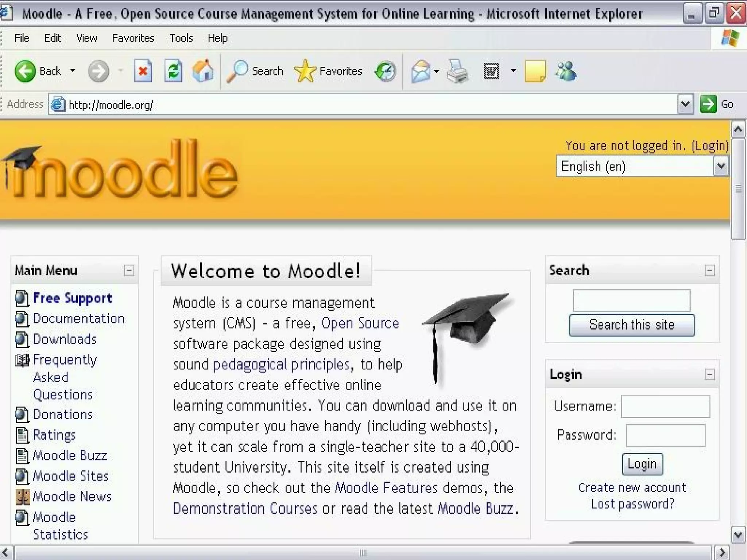Open the Mail toolbar icon

[421, 71]
